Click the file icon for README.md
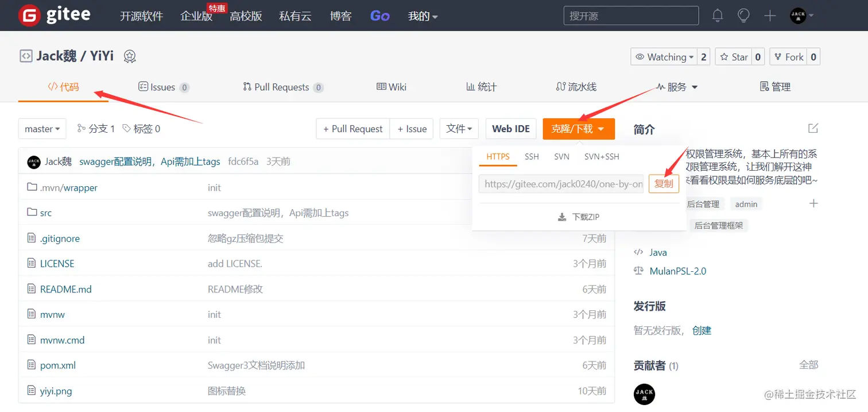Viewport: 868px width, 412px height. pos(32,289)
